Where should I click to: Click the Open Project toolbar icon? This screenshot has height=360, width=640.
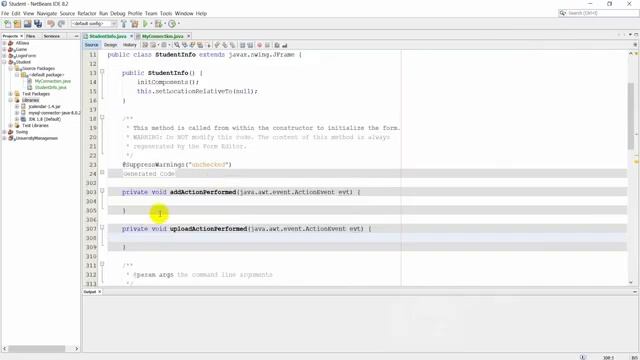click(27, 24)
